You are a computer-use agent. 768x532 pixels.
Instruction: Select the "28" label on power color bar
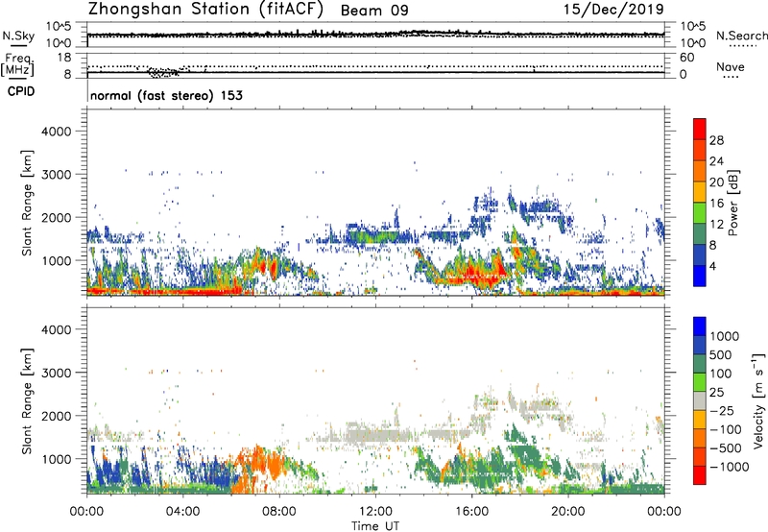pos(716,140)
